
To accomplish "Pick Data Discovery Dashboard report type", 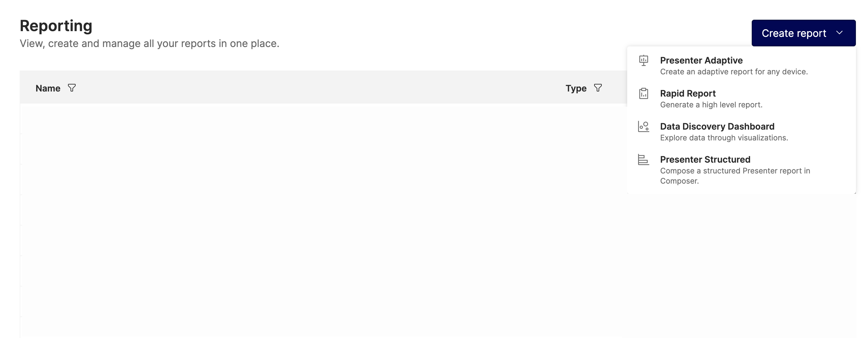I will coord(717,126).
